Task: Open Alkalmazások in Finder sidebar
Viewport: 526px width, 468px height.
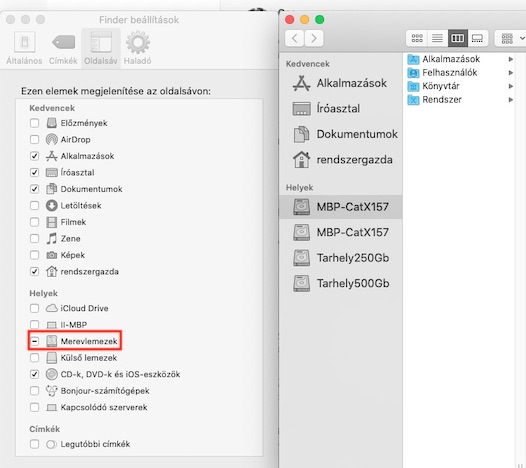Action: (340, 83)
